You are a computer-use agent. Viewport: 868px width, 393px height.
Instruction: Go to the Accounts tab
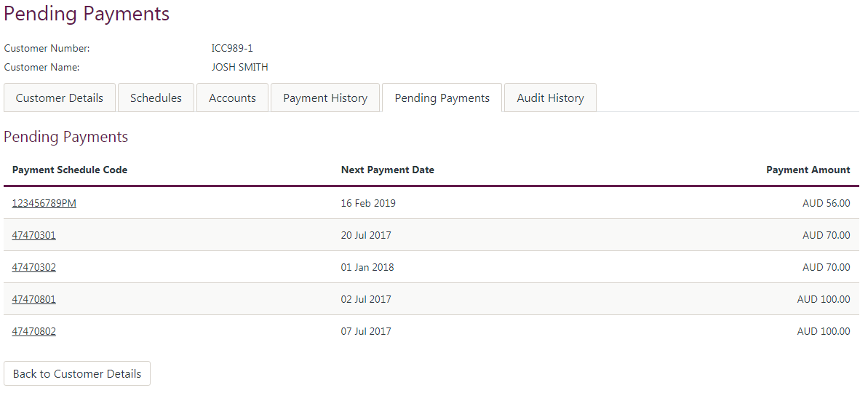click(232, 98)
